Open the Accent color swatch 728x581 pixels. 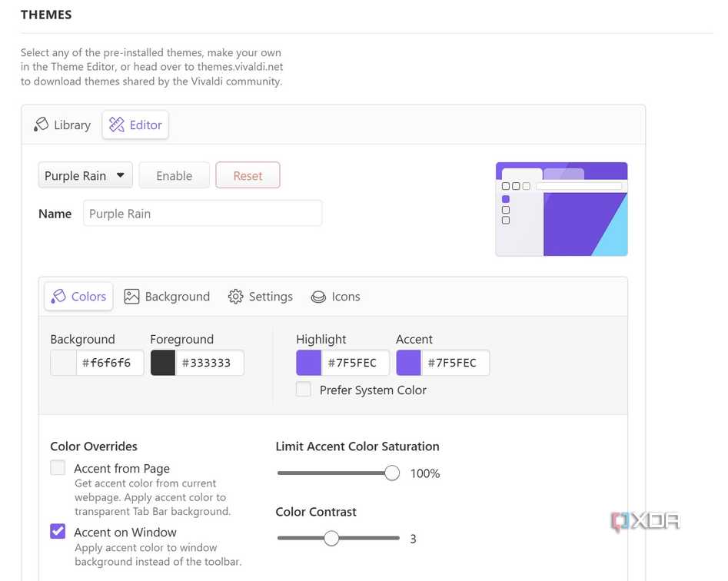pos(408,363)
